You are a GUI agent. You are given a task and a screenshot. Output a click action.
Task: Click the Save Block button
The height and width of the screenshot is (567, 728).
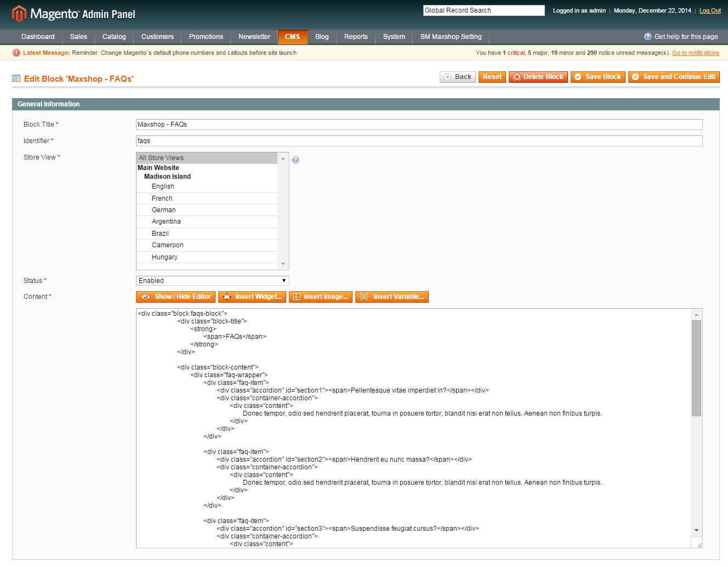[x=598, y=77]
